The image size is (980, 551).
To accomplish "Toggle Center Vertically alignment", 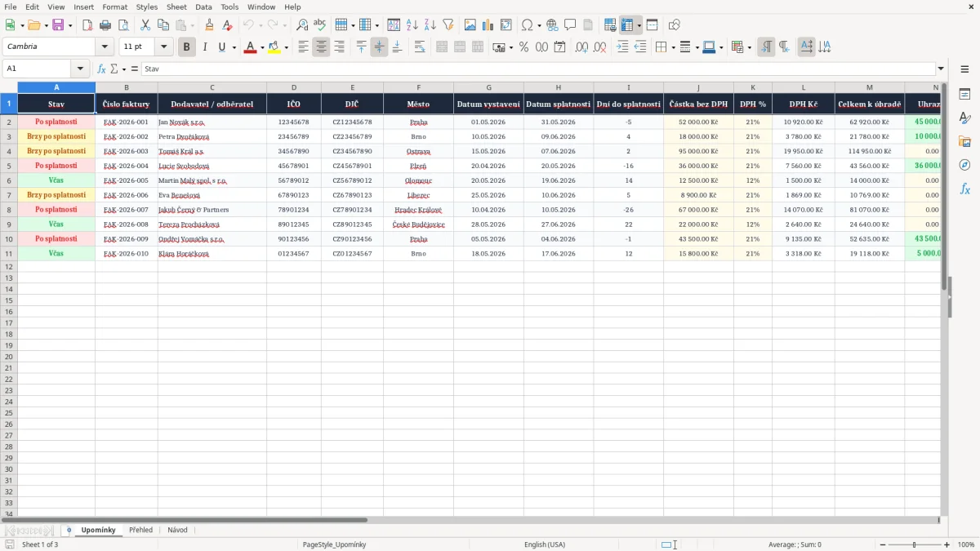I will pyautogui.click(x=379, y=47).
